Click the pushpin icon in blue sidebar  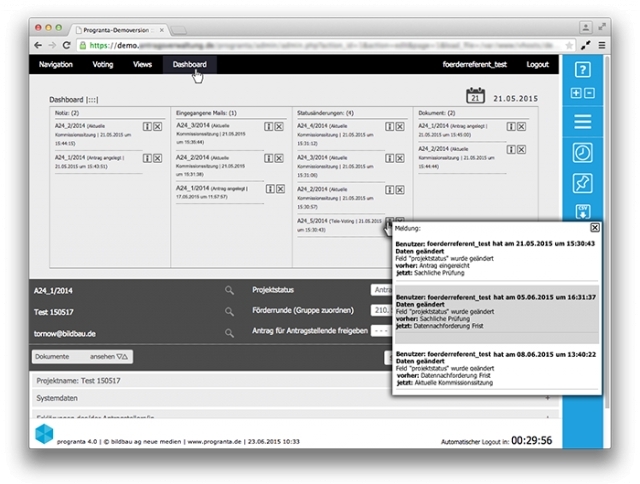582,183
